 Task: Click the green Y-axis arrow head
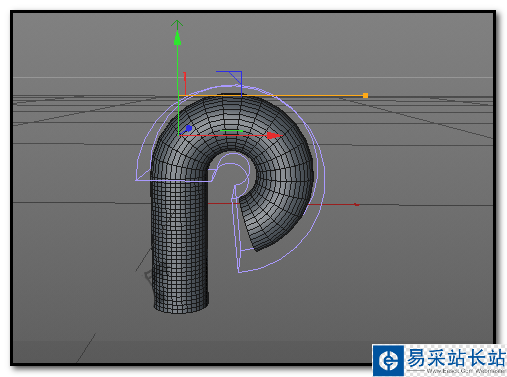coord(177,38)
